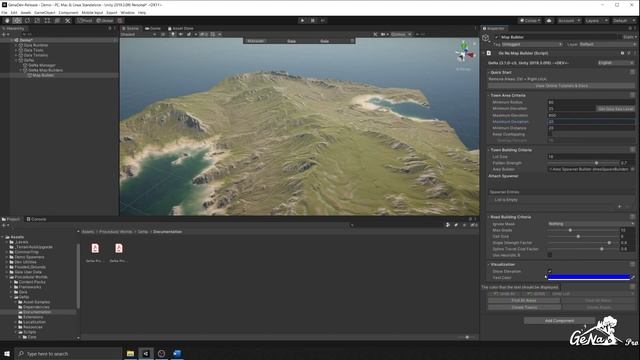Click the Lot Size input field
Image resolution: width=640 pixels, height=360 pixels.
coord(591,156)
